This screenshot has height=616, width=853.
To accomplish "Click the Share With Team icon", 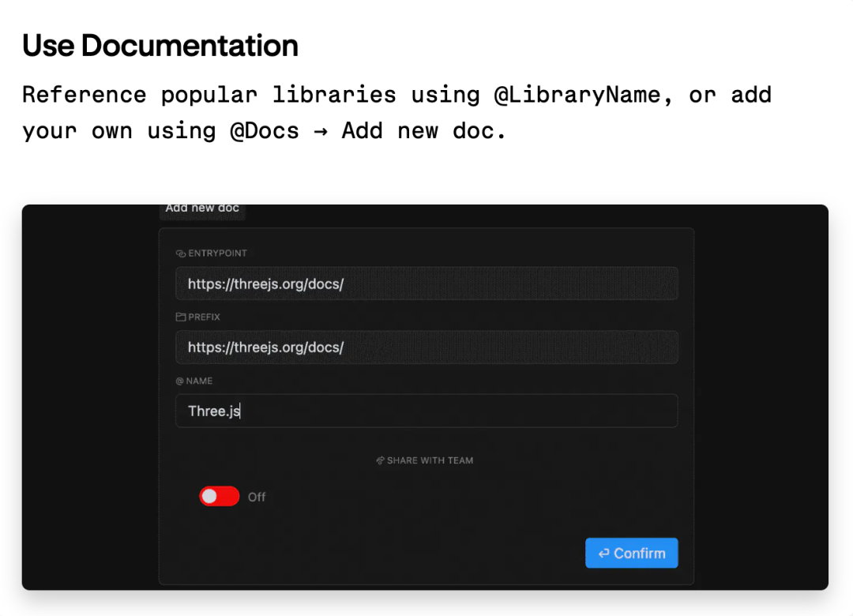I will 380,460.
